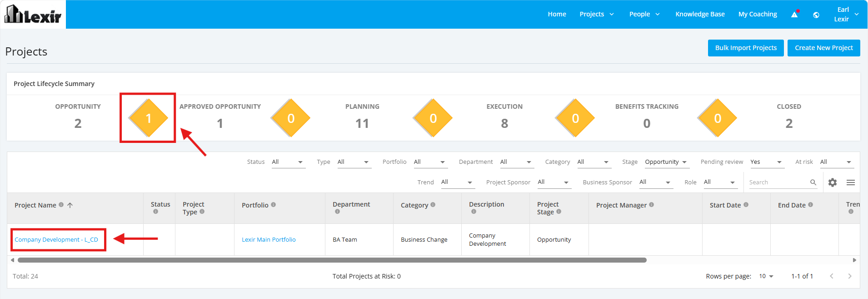868x299 pixels.
Task: Click the Project Name info icon
Action: [x=61, y=205]
